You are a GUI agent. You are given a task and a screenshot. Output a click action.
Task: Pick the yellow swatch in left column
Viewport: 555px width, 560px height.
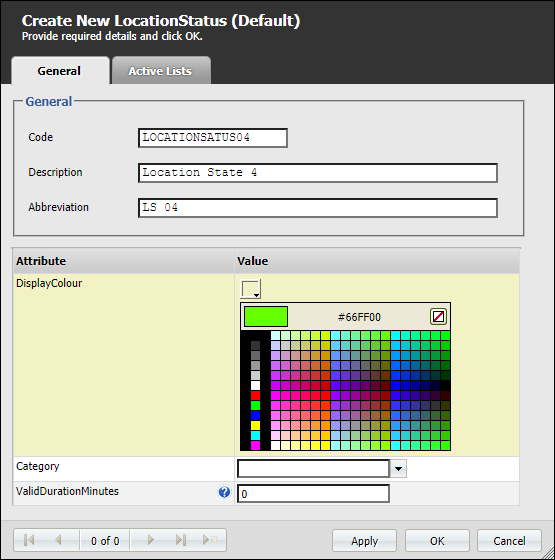255,425
